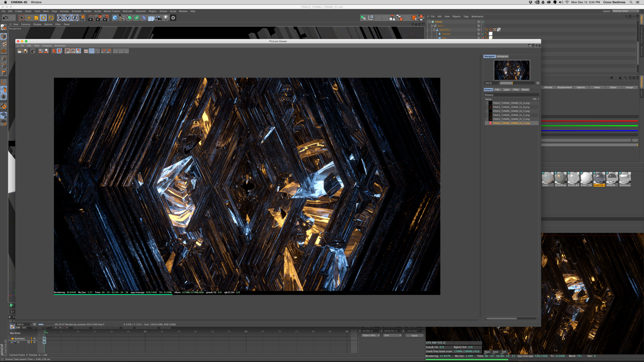Toggle the Z axis lock

tap(75, 18)
